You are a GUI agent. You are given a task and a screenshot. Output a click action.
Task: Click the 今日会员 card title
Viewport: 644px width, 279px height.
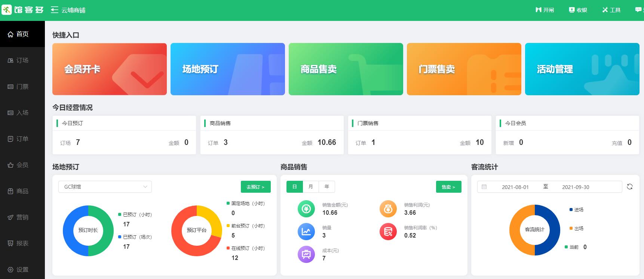(516, 123)
